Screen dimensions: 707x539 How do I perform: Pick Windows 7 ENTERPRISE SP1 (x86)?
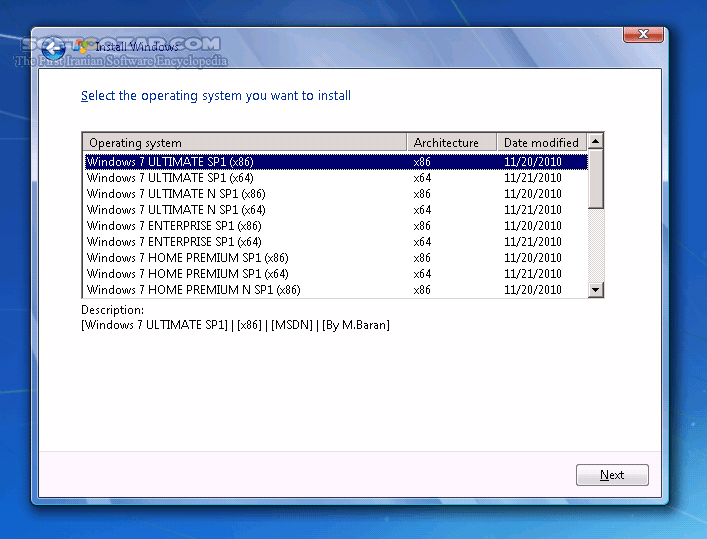point(174,226)
